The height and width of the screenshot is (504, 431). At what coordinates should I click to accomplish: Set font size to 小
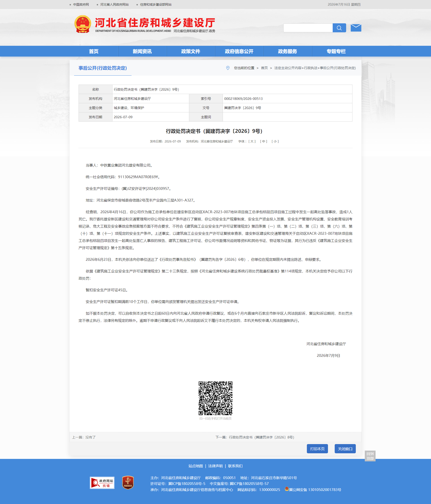pos(275,141)
